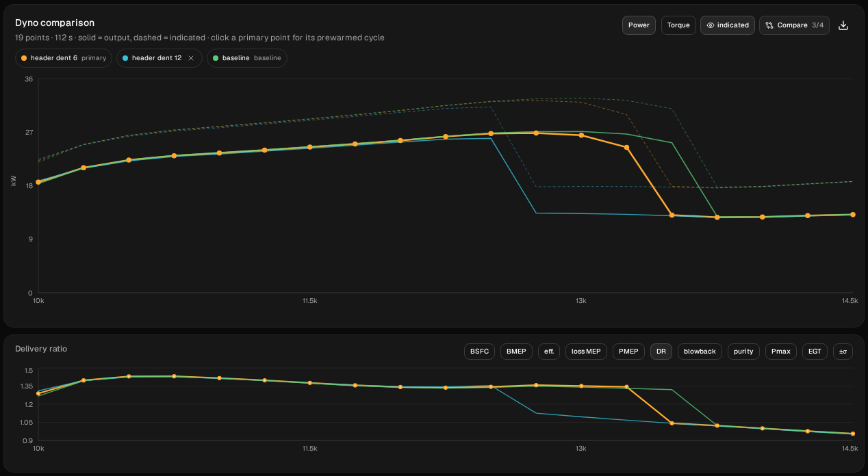Show the purity metric

coord(743,351)
